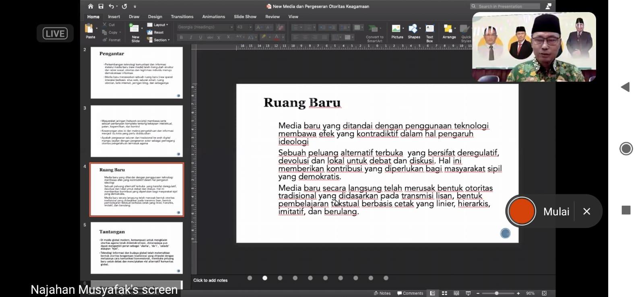
Task: Toggle the Notes pane
Action: (x=382, y=293)
